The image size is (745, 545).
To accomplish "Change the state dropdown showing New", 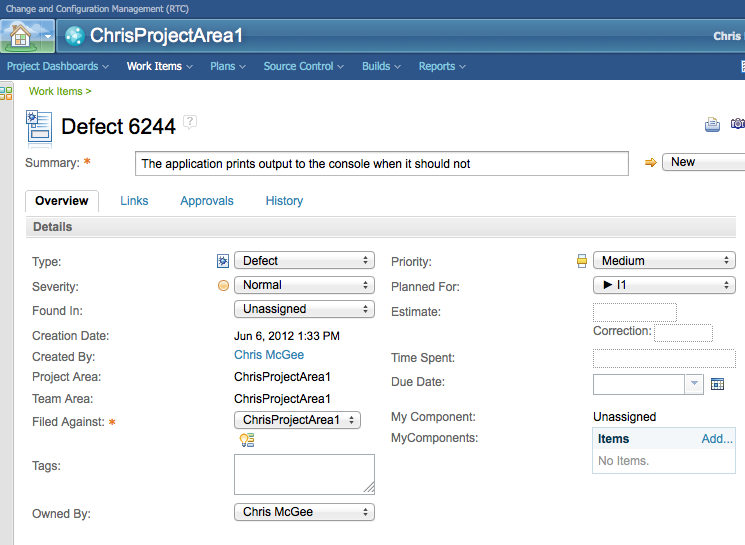I will pyautogui.click(x=703, y=162).
